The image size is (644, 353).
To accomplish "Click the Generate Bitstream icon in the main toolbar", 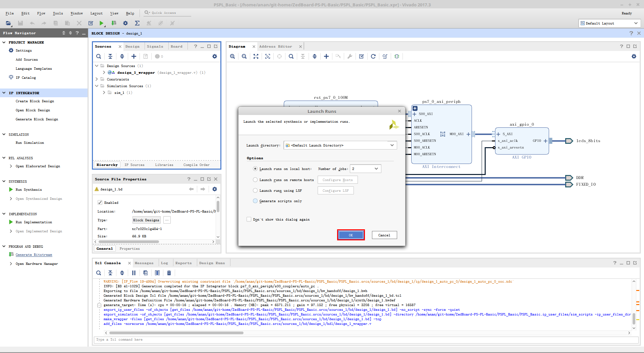I will pos(114,23).
